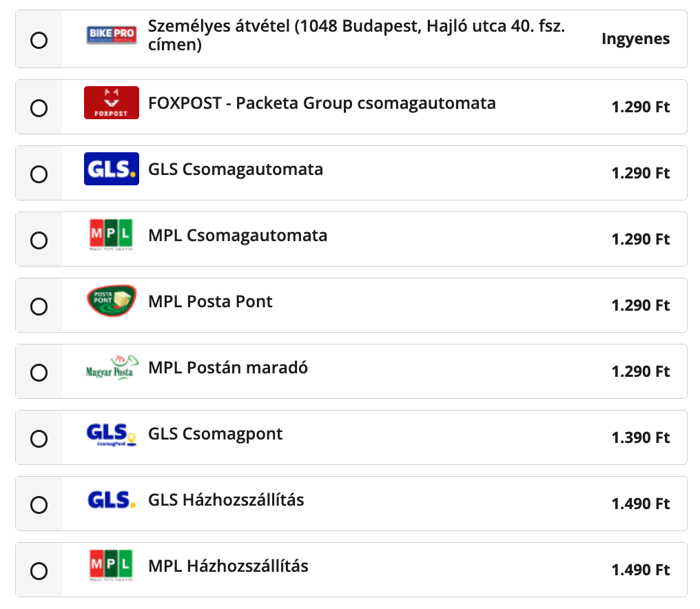Choose the GLS Csomagpont radio button
The height and width of the screenshot is (609, 700).
39,439
